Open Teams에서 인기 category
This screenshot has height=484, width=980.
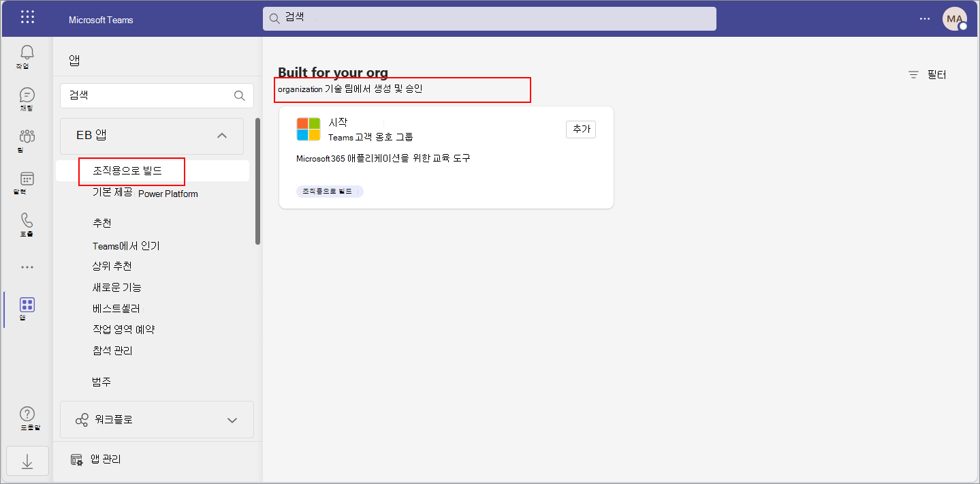126,245
